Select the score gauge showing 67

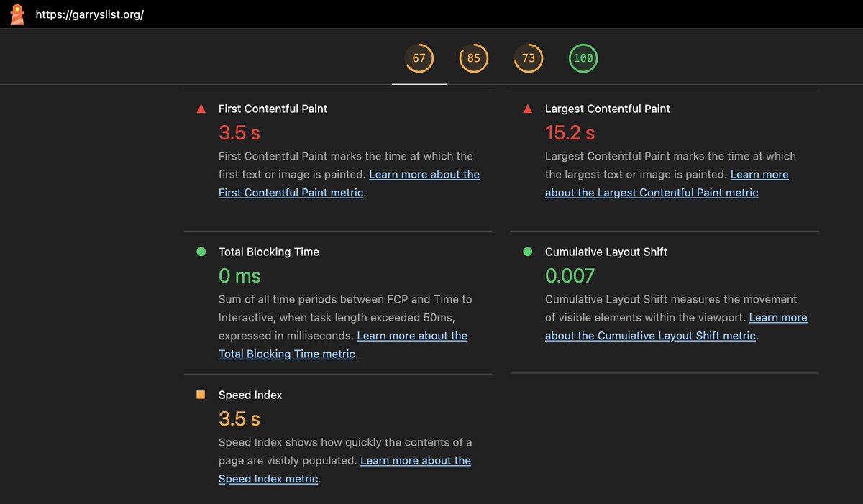click(419, 58)
